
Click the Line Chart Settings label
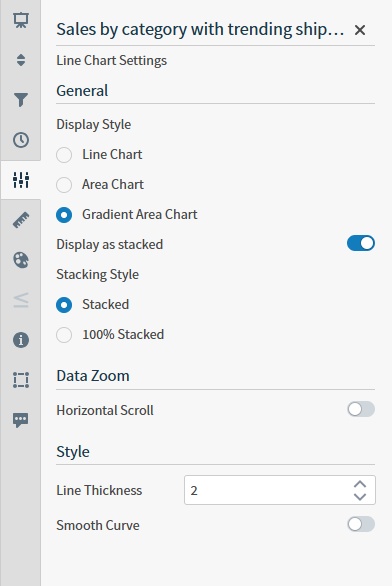111,61
